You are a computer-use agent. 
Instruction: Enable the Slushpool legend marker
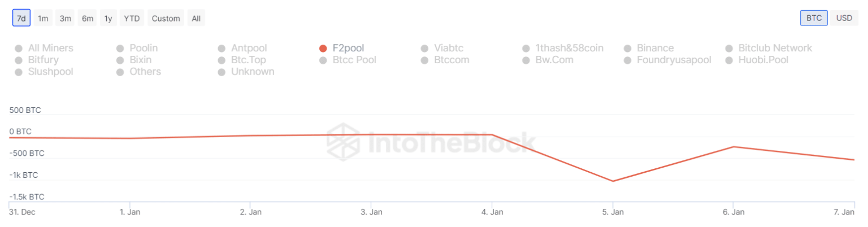19,72
